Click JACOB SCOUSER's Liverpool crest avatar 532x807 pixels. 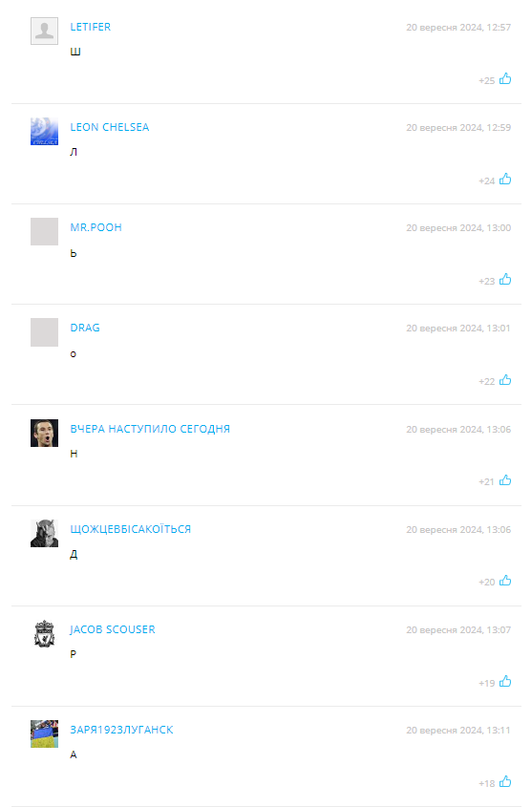[x=44, y=633]
